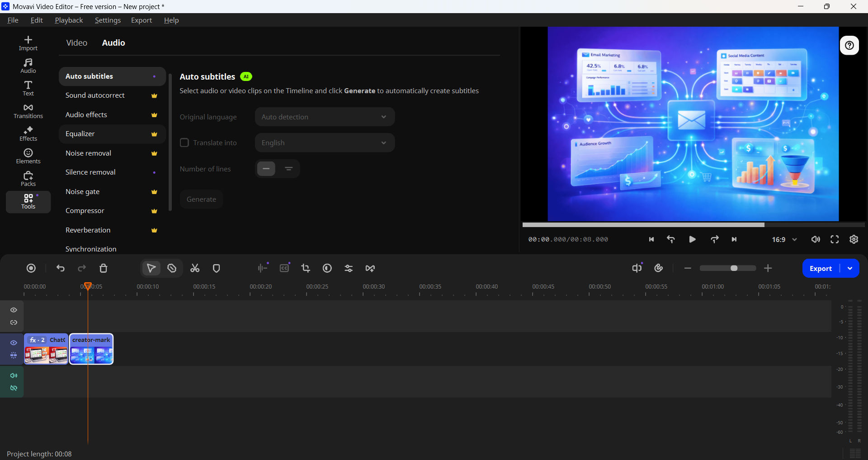
Task: Select Noise removal tool
Action: [x=112, y=153]
